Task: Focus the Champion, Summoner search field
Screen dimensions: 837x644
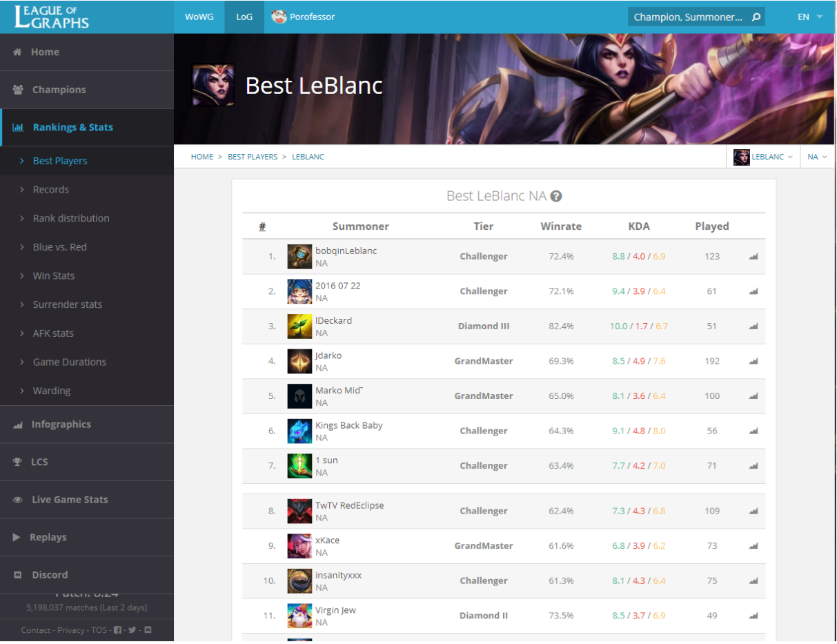Action: click(x=688, y=17)
